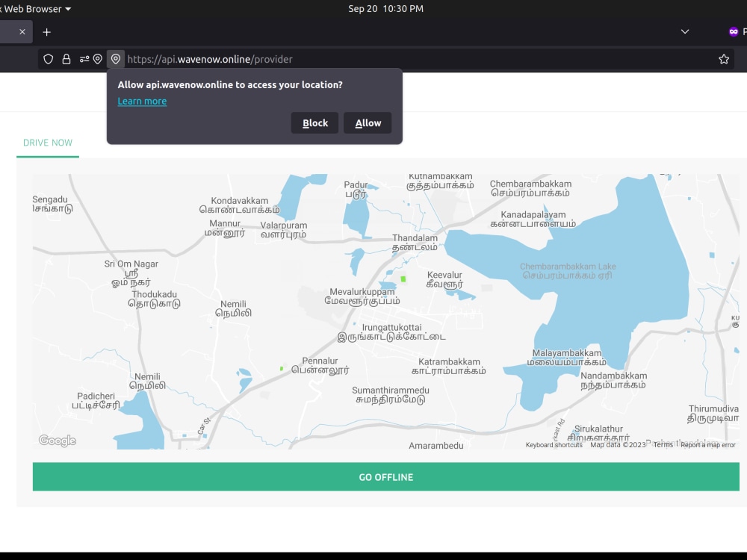The height and width of the screenshot is (560, 747).
Task: Open the permissions settings icon in address bar
Action: click(x=84, y=59)
